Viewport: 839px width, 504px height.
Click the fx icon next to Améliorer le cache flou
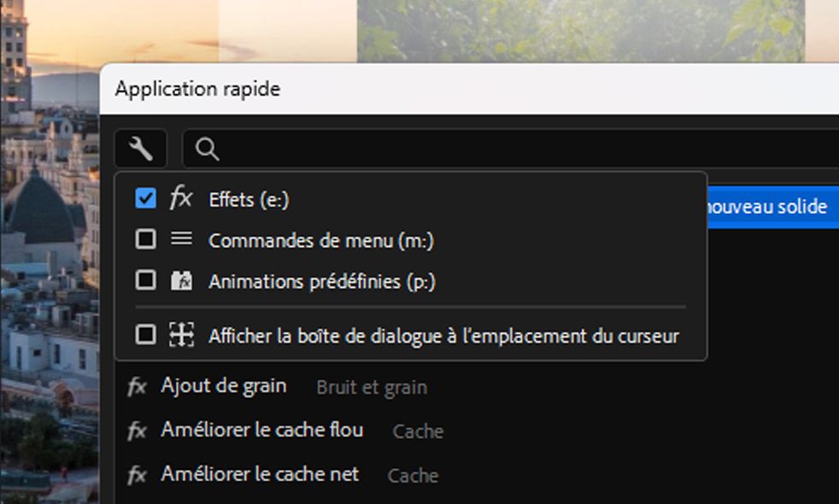[x=137, y=431]
